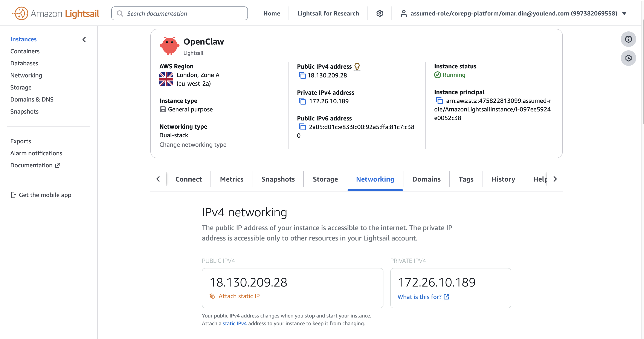Open the History tab
Image resolution: width=644 pixels, height=339 pixels.
point(503,179)
